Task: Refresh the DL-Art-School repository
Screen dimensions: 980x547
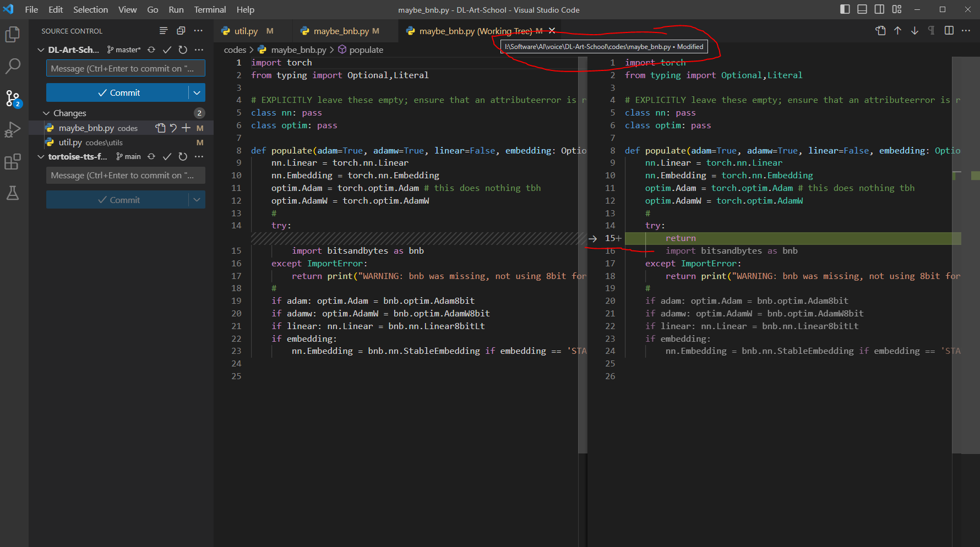Action: coord(183,50)
